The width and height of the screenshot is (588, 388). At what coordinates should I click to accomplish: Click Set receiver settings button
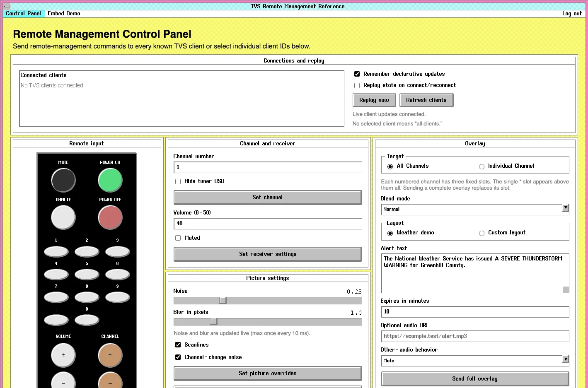pos(268,254)
